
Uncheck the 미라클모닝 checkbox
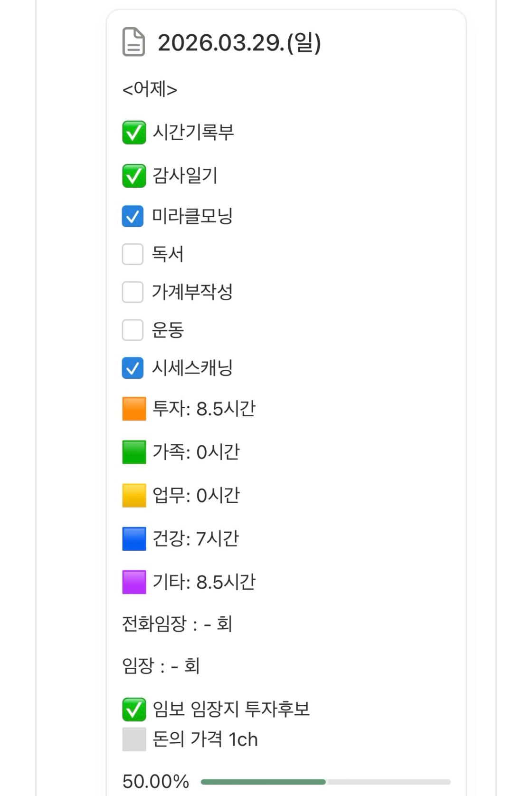pyautogui.click(x=133, y=217)
